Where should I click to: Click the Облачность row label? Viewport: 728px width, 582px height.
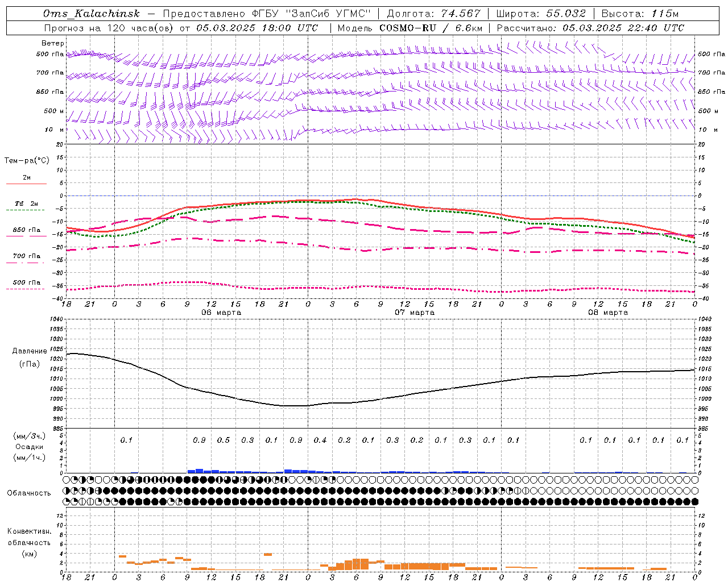(x=29, y=493)
